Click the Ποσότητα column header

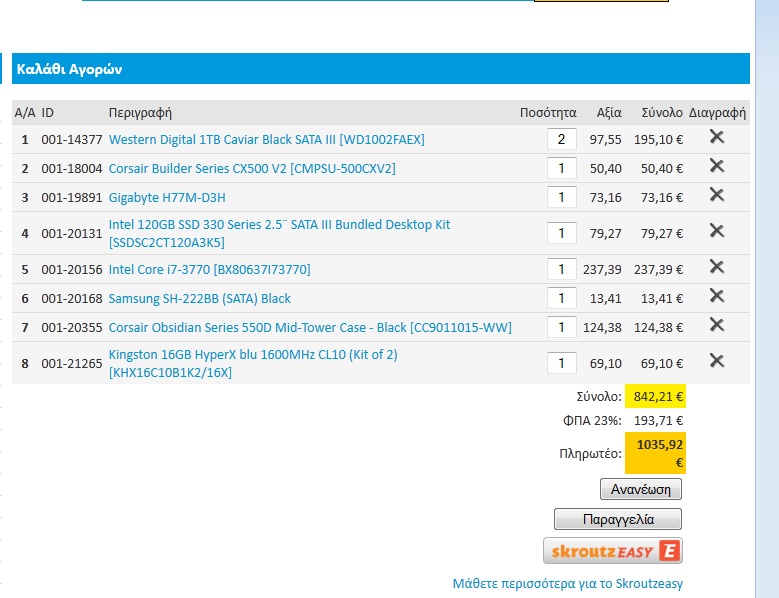point(548,113)
